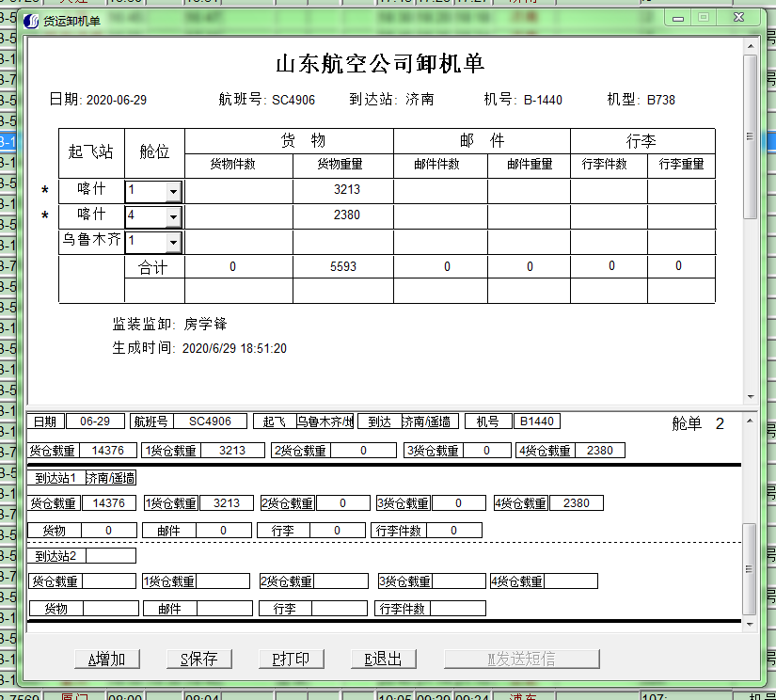Click the empty 行李件数 field under 到达站2
The height and width of the screenshot is (700, 776).
tap(458, 608)
